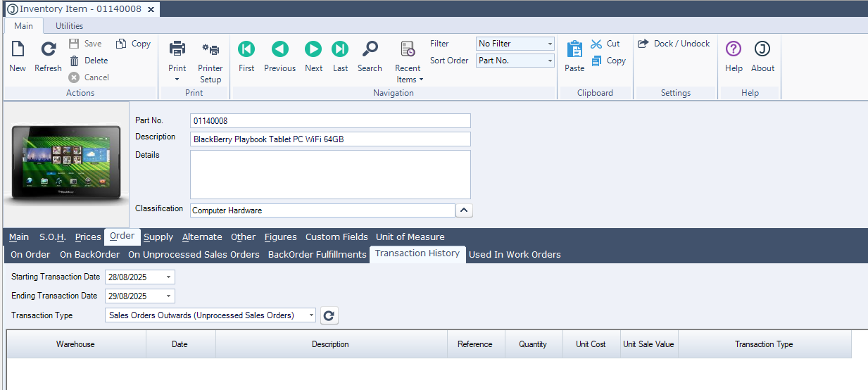Open the Starting Transaction Date picker
Viewport: 868px width, 390px height.
(x=169, y=277)
